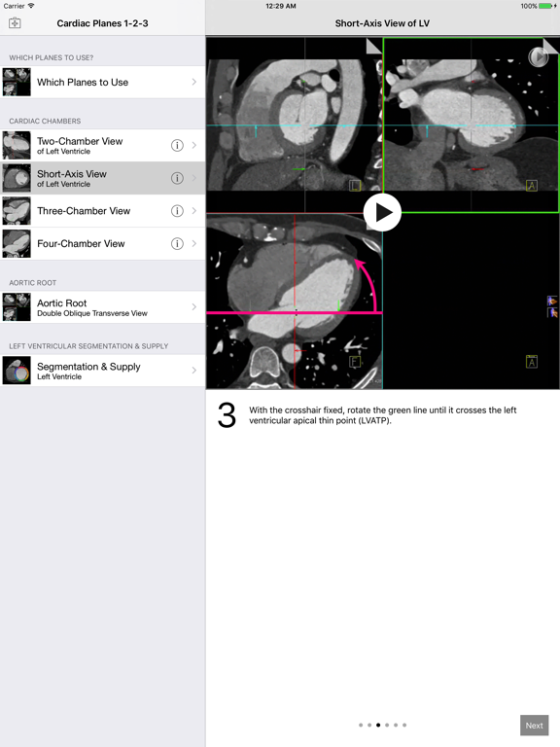The height and width of the screenshot is (747, 560).
Task: Tap chevron on Short-Axis View row
Action: coord(194,178)
